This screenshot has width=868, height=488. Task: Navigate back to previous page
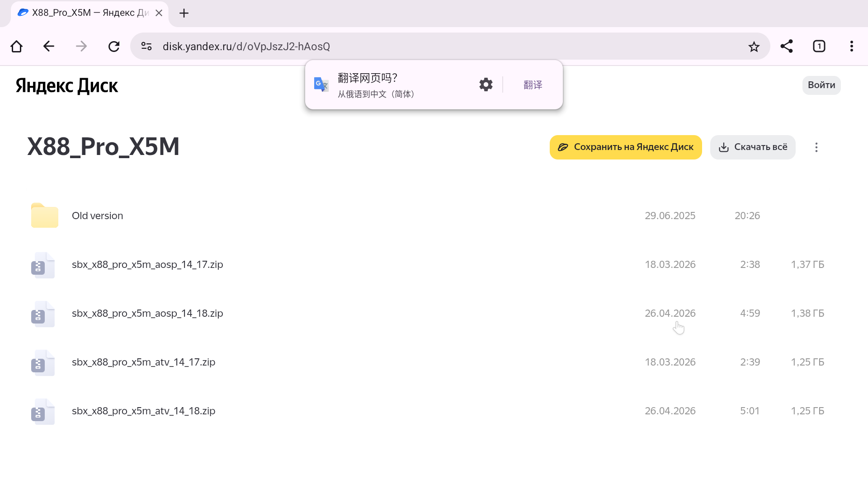pos(49,47)
